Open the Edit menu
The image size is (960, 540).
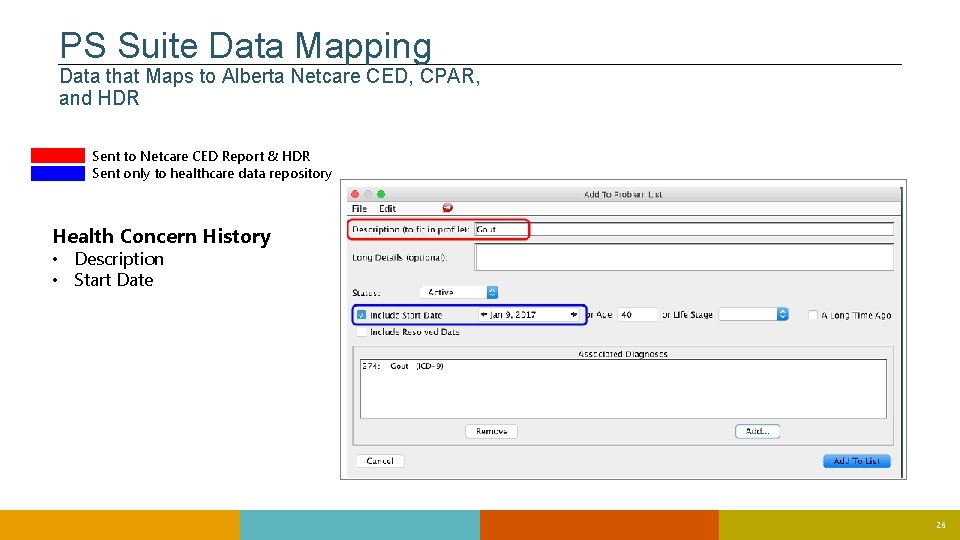tap(387, 209)
